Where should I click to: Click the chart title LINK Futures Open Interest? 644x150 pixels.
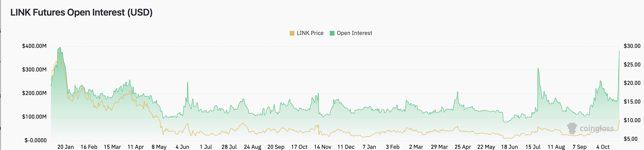click(81, 12)
